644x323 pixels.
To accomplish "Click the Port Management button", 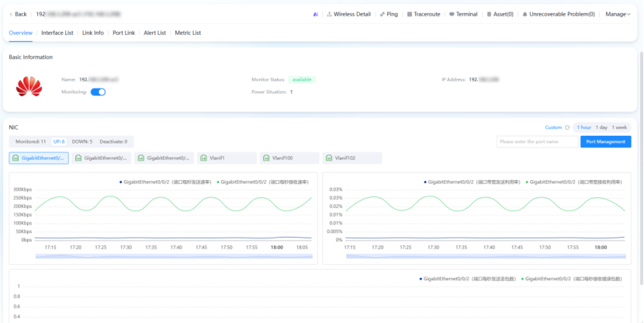I will [x=605, y=141].
